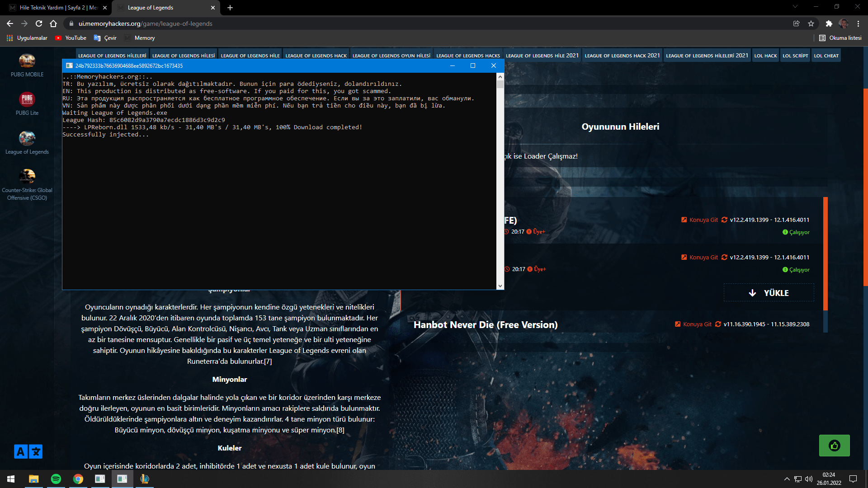The width and height of the screenshot is (868, 488).
Task: Open Chrome three-dot menu
Action: click(x=859, y=23)
